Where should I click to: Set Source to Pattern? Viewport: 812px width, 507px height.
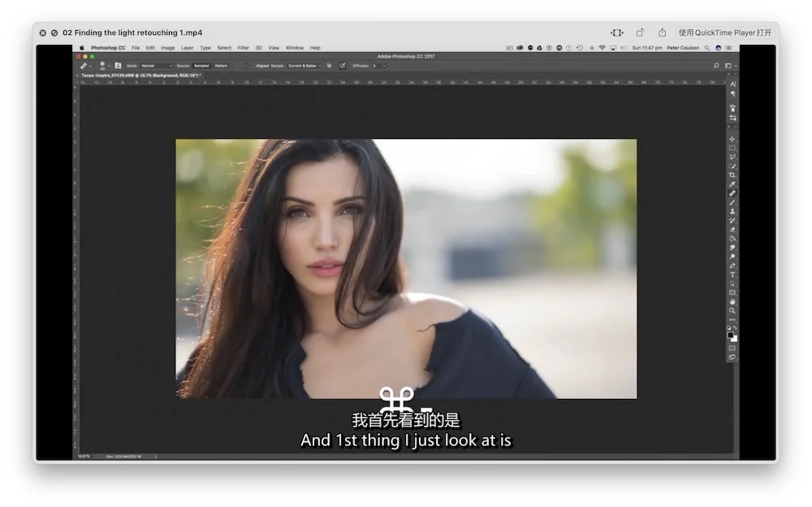pos(221,65)
